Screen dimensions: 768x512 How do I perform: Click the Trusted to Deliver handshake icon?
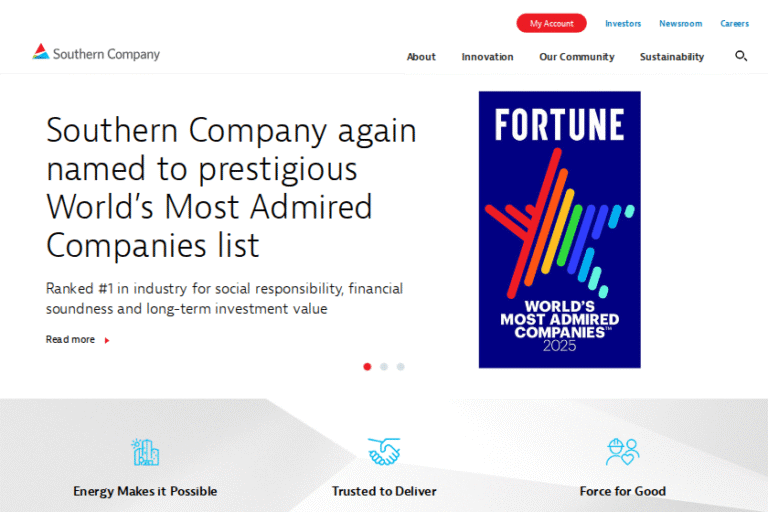click(384, 452)
